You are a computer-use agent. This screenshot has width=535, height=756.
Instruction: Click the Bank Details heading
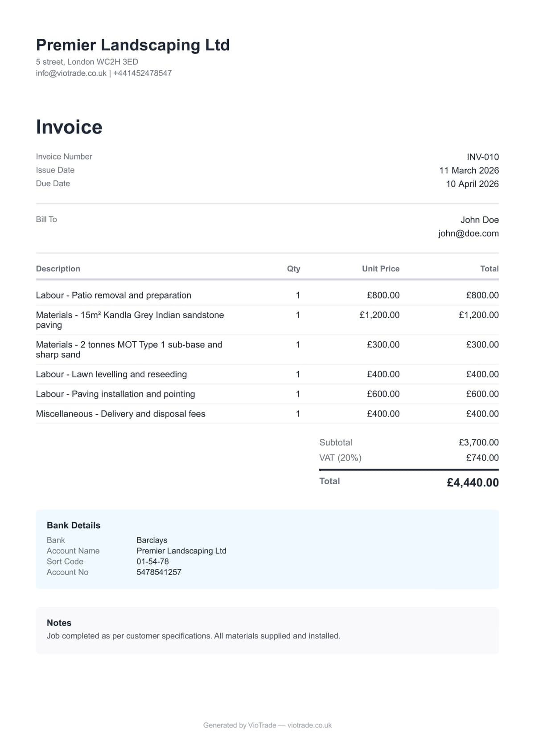click(74, 525)
